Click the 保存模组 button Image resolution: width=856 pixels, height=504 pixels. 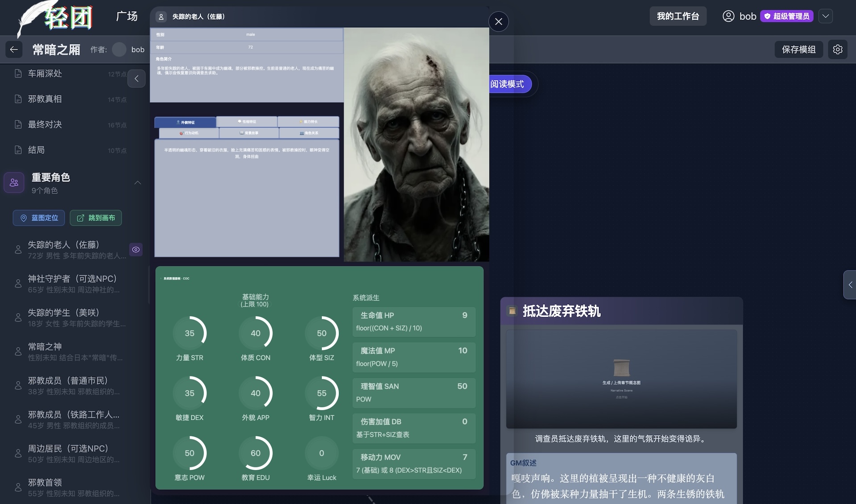coord(798,50)
